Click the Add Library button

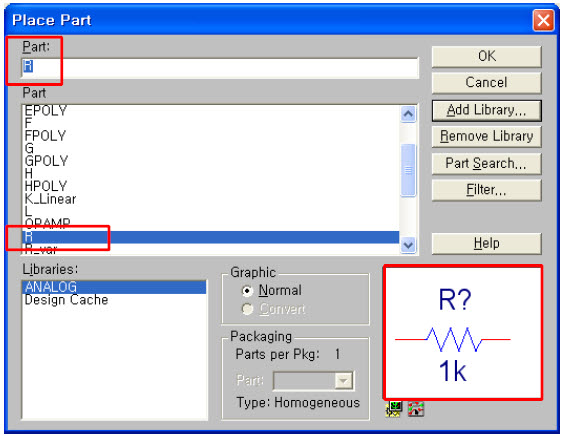click(487, 111)
